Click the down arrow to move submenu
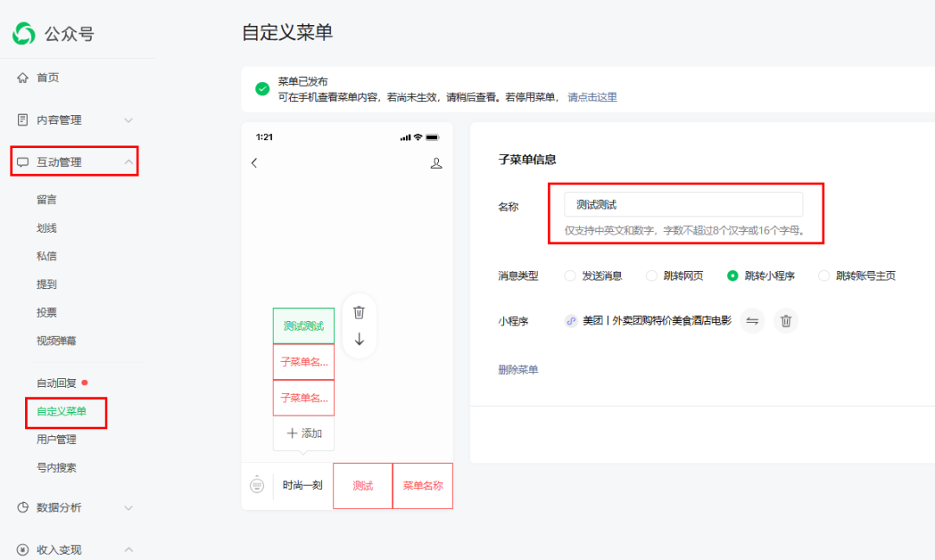Image resolution: width=935 pixels, height=560 pixels. tap(359, 339)
